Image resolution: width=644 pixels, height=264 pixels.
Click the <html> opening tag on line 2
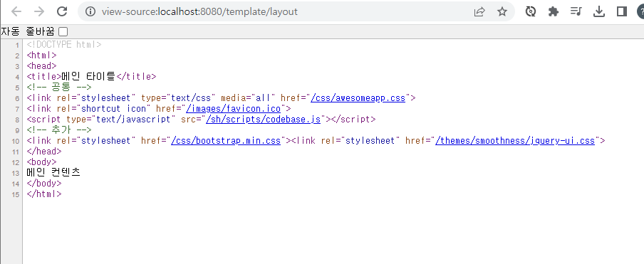pos(41,56)
